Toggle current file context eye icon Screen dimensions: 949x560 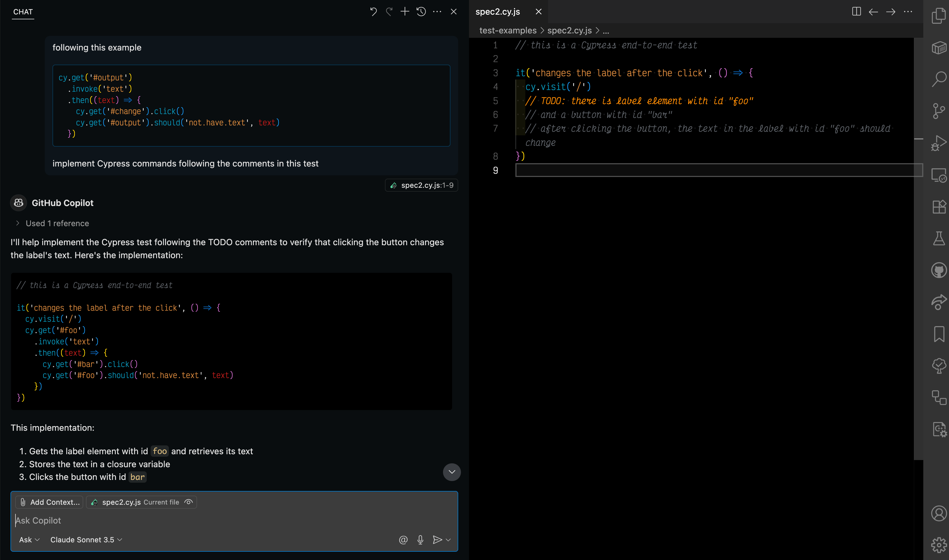pos(188,502)
